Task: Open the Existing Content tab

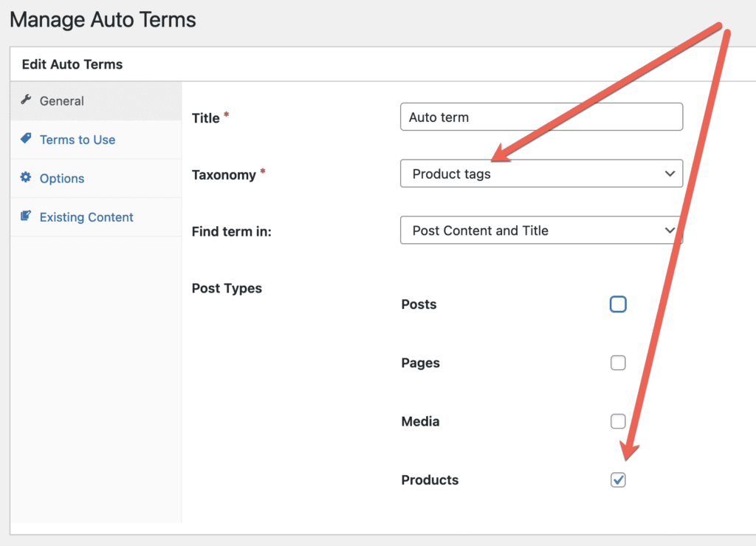Action: tap(96, 217)
